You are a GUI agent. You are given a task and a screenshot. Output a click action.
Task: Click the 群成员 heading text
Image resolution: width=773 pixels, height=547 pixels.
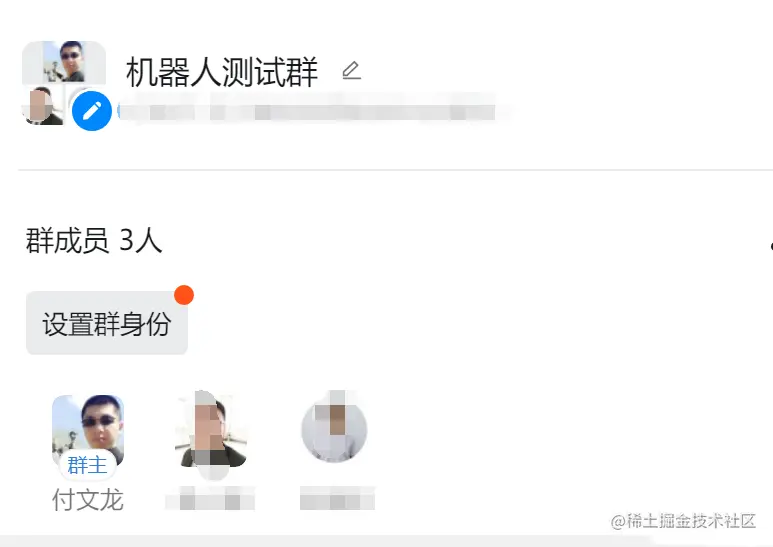[x=67, y=240]
